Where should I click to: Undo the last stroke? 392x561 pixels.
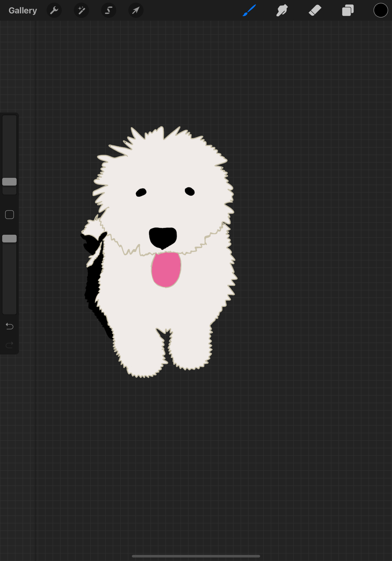pyautogui.click(x=9, y=326)
